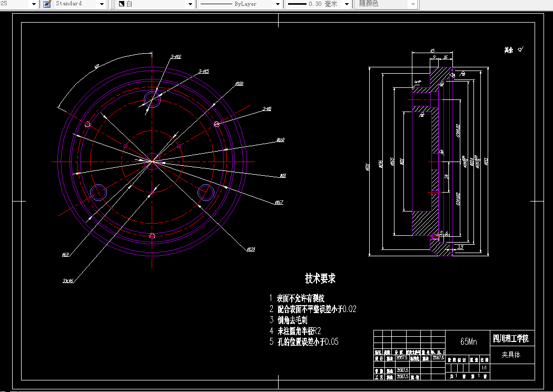The height and width of the screenshot is (392, 553).
Task: Select the 1:1 scale cell in title block
Action: click(484, 368)
